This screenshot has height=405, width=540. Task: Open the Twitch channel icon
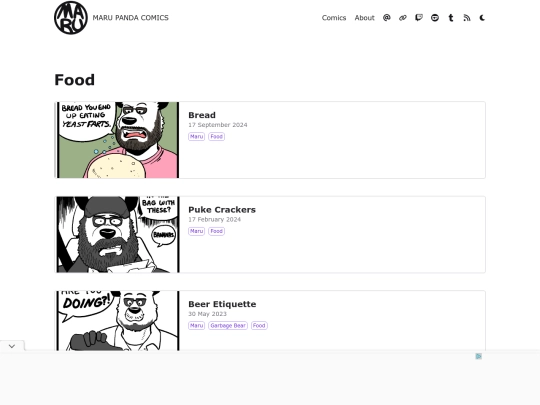point(419,18)
